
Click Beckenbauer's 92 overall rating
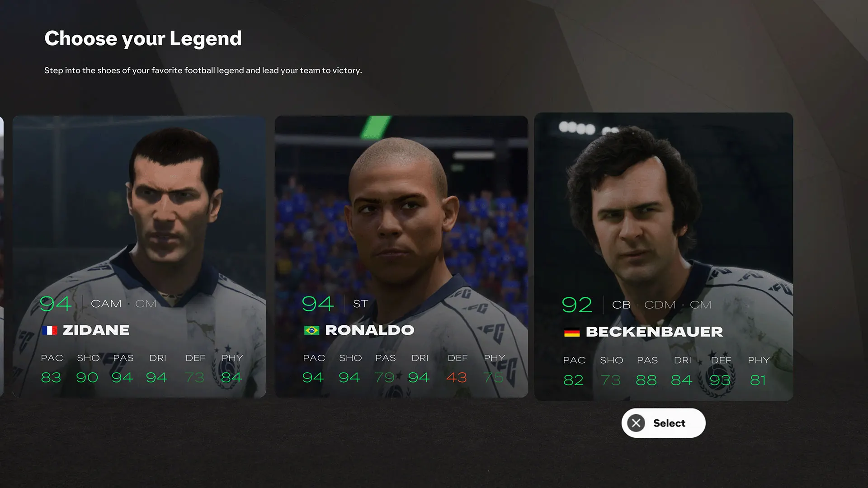[577, 305]
